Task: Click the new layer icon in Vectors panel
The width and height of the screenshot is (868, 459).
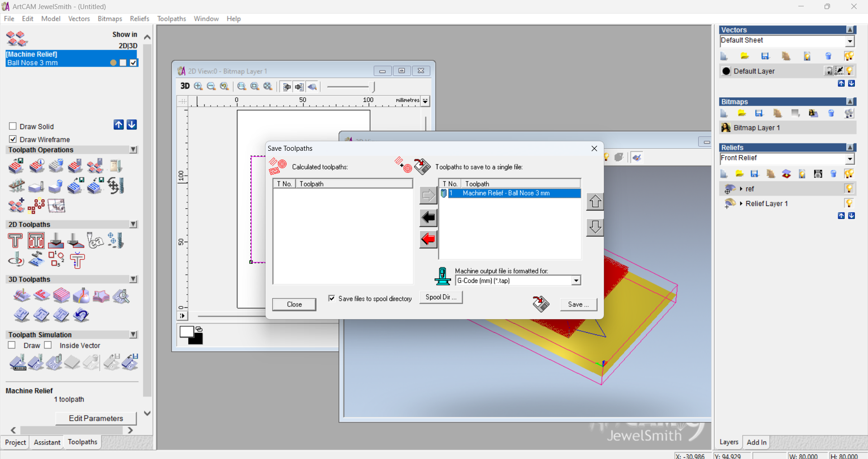Action: (724, 56)
